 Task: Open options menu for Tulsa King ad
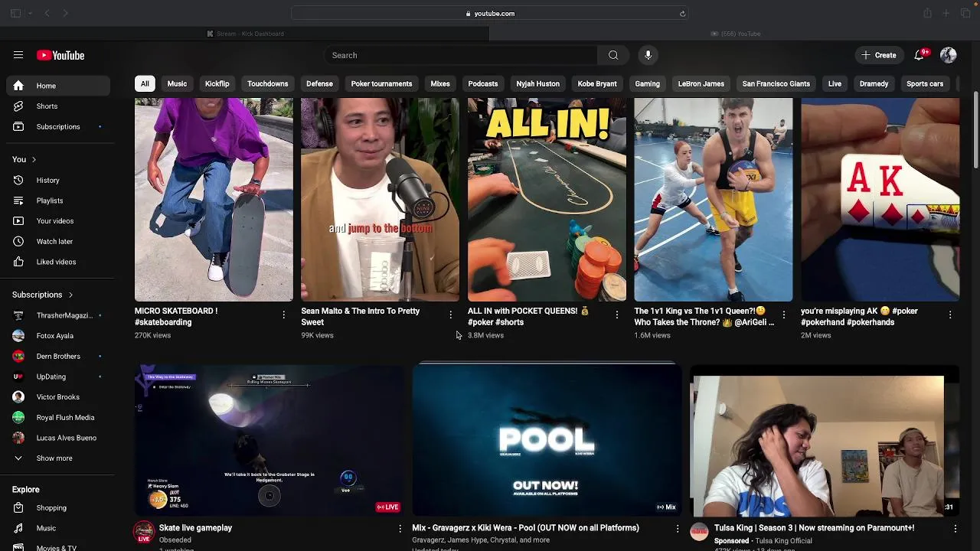955,529
